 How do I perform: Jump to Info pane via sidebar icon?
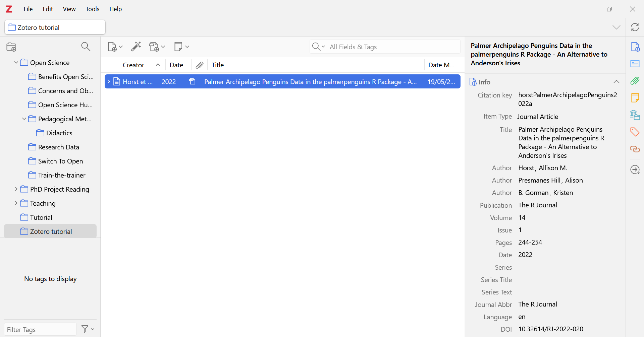635,47
